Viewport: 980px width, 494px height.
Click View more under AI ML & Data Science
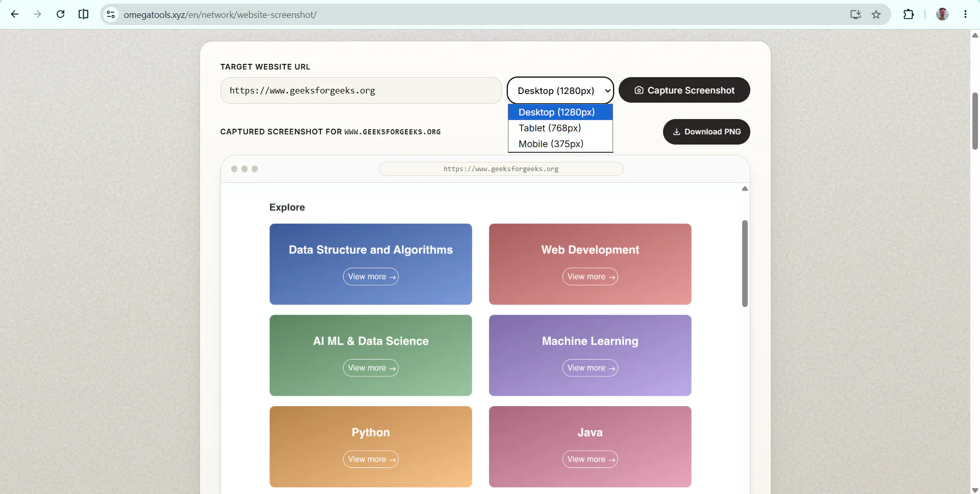point(371,368)
